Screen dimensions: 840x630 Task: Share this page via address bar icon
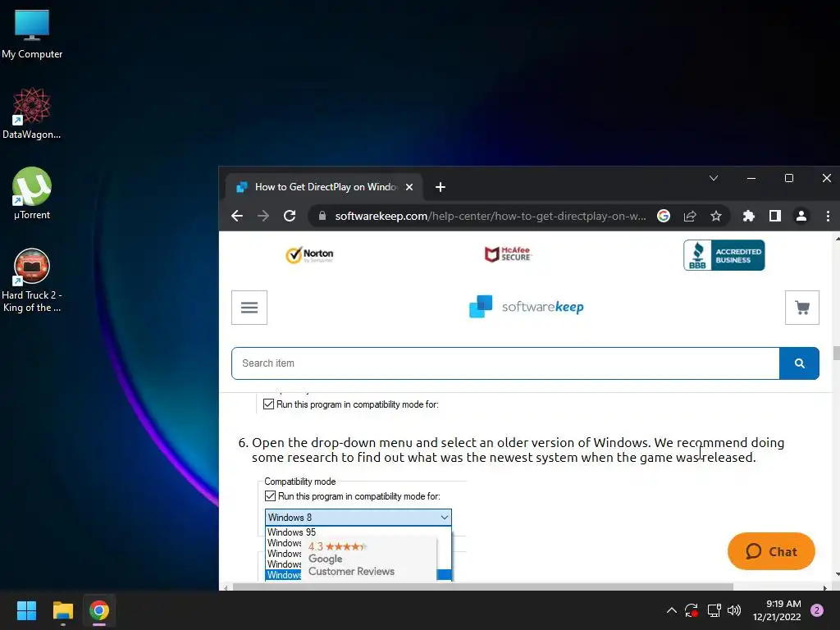(689, 216)
